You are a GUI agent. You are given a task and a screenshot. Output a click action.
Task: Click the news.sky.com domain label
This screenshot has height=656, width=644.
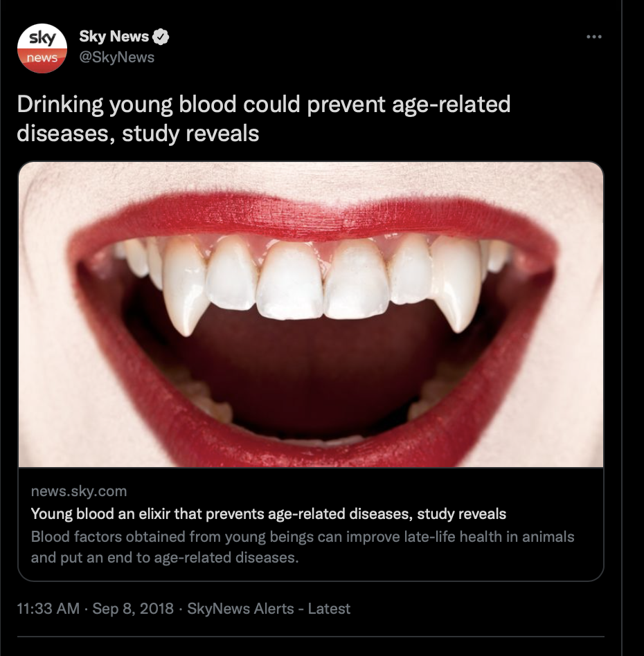coord(79,491)
